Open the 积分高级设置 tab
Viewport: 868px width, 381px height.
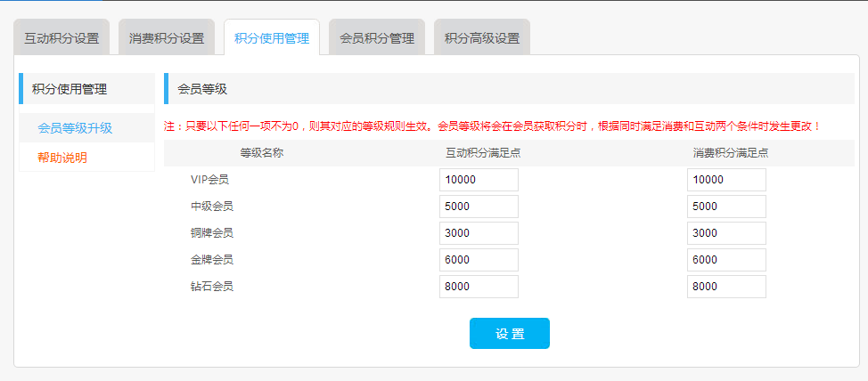pyautogui.click(x=482, y=38)
